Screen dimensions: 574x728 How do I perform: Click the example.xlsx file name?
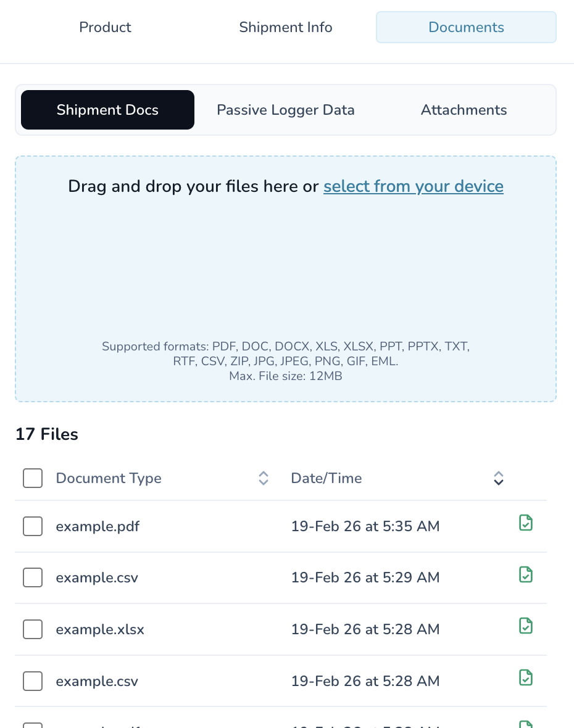point(100,629)
